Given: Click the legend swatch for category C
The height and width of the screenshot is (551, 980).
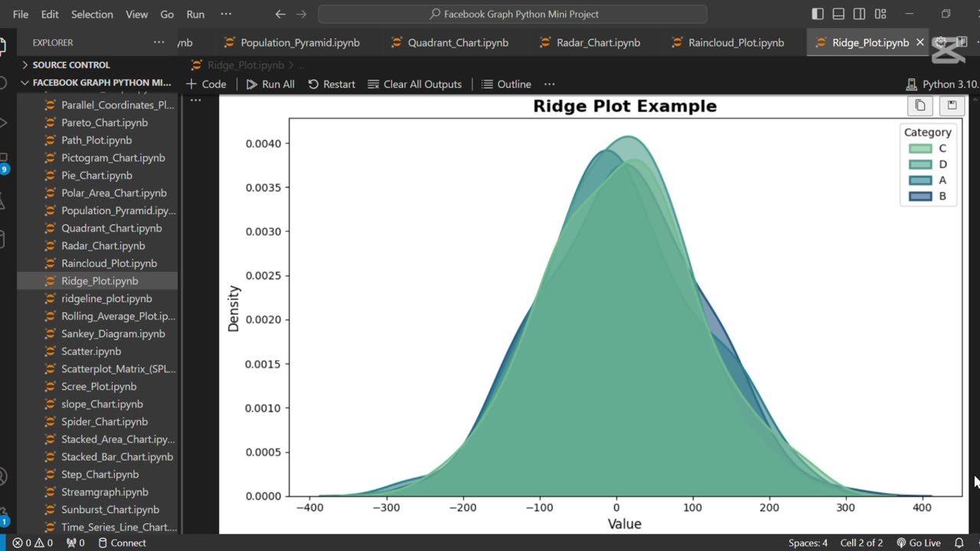Looking at the screenshot, I should point(920,148).
